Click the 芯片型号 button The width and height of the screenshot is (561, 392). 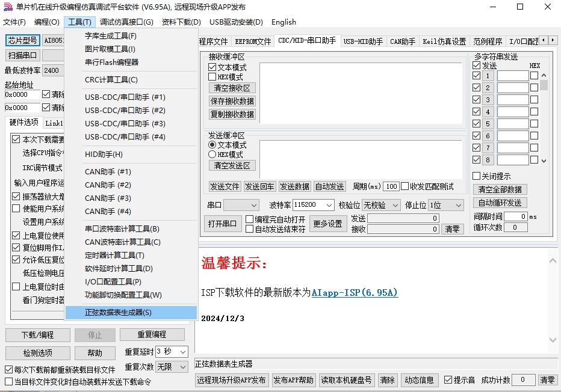point(22,40)
